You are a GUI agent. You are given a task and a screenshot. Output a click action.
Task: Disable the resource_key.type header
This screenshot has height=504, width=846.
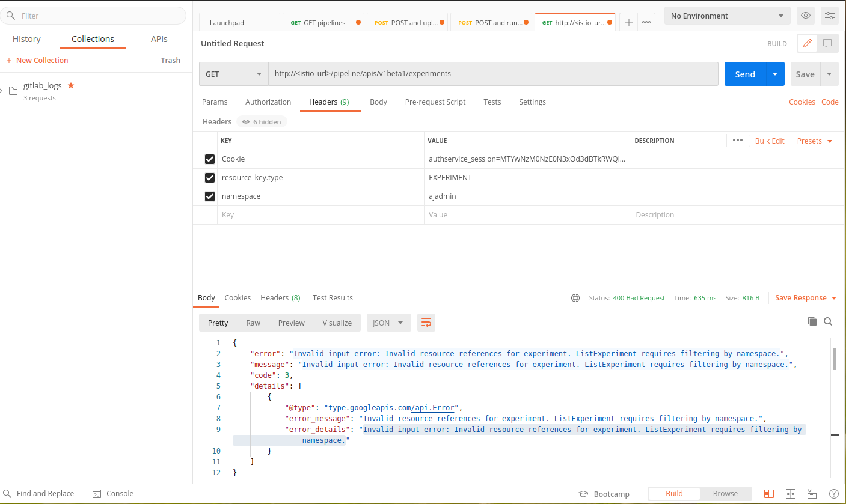[x=209, y=177]
